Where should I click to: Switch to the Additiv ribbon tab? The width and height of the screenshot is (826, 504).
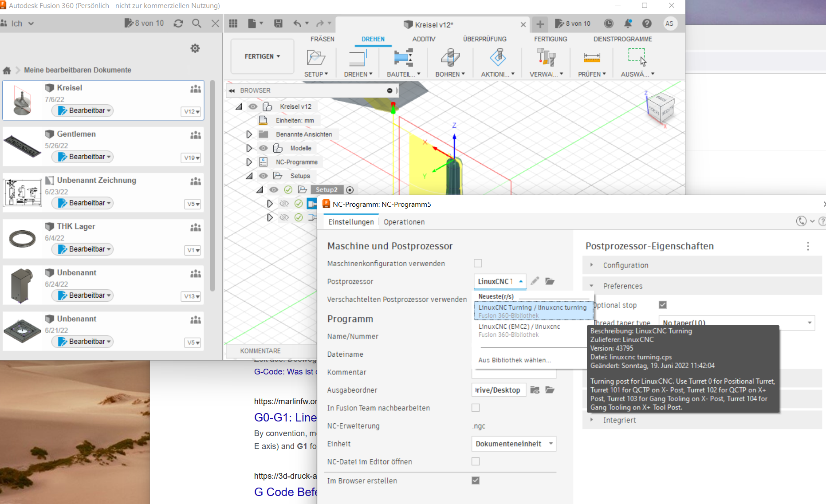click(424, 39)
